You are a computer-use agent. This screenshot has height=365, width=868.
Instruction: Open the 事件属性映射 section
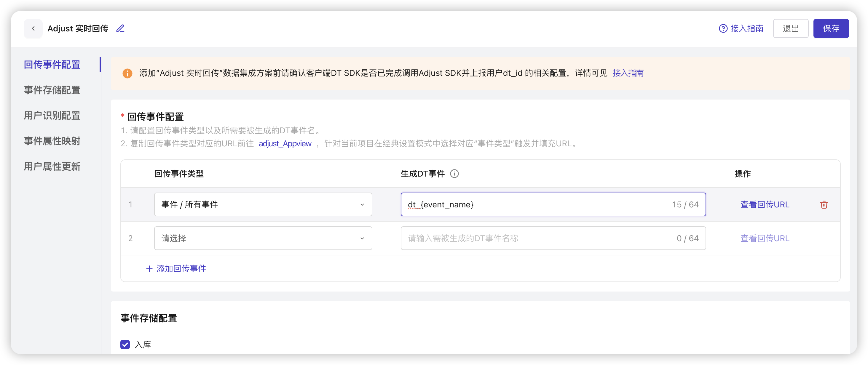(52, 141)
